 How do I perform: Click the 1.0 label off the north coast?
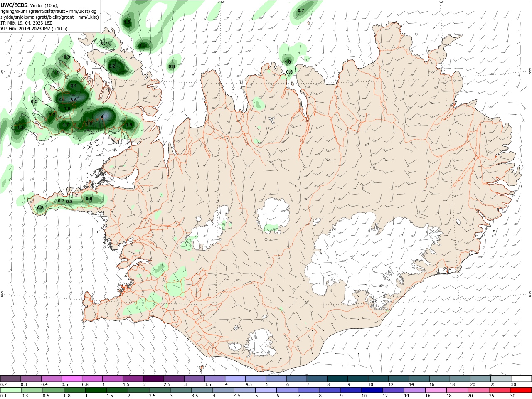click(288, 62)
